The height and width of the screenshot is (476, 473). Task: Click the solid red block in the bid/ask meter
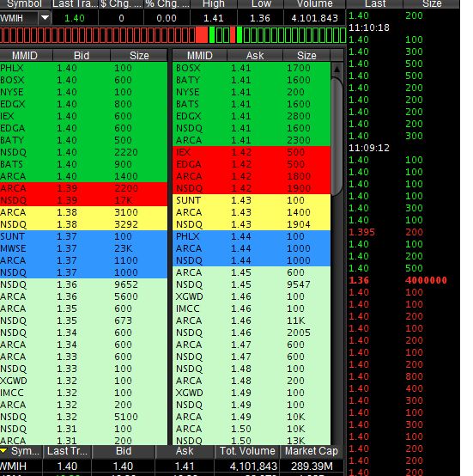pyautogui.click(x=202, y=34)
